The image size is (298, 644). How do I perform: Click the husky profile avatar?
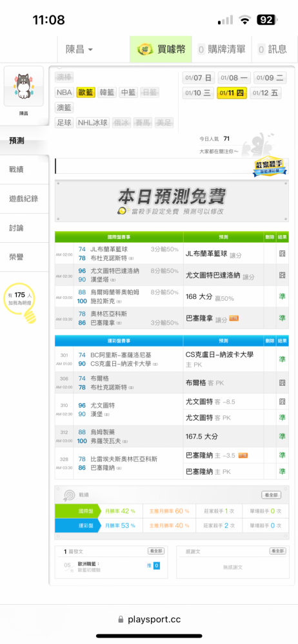24,86
